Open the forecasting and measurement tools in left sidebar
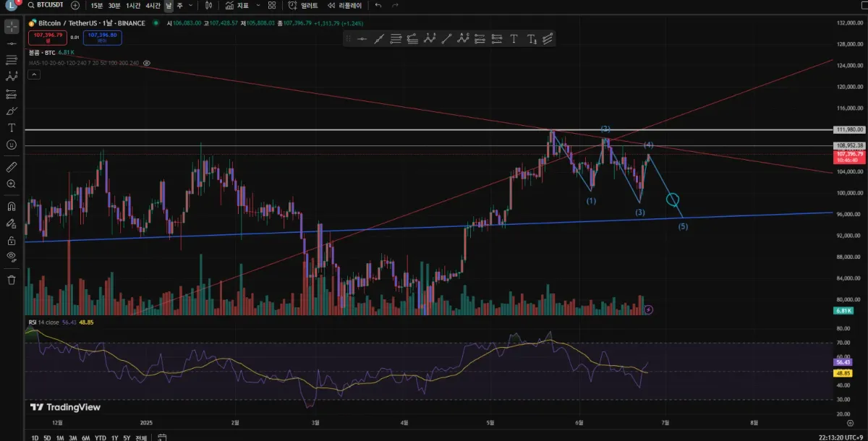The width and height of the screenshot is (868, 441). [x=12, y=94]
